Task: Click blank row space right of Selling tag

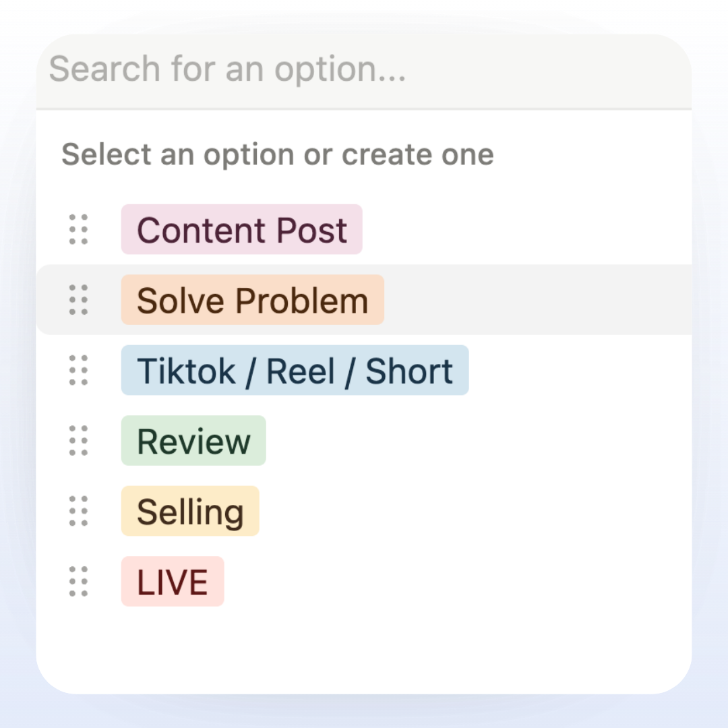Action: pyautogui.click(x=472, y=511)
